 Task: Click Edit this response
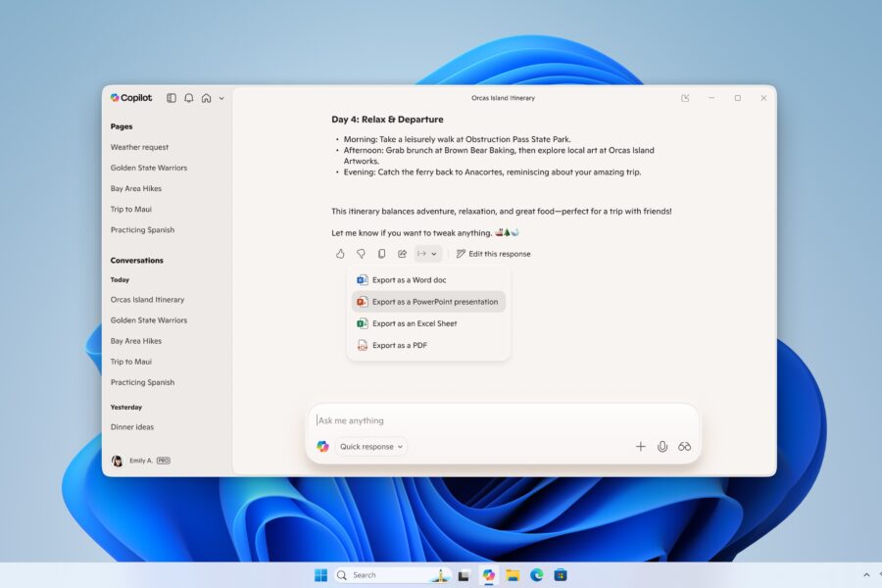[493, 254]
